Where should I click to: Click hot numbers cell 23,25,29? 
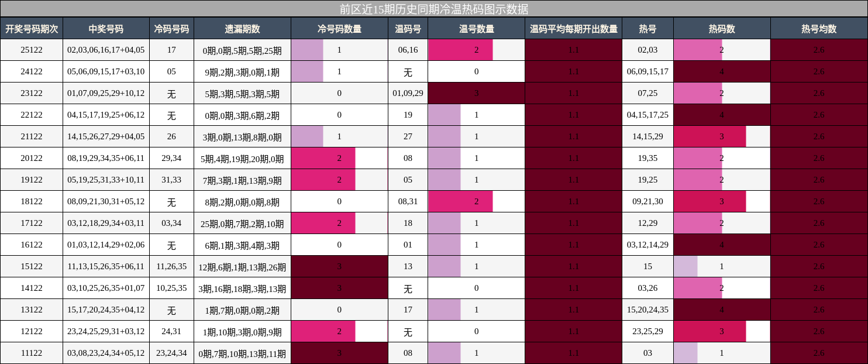tap(647, 332)
